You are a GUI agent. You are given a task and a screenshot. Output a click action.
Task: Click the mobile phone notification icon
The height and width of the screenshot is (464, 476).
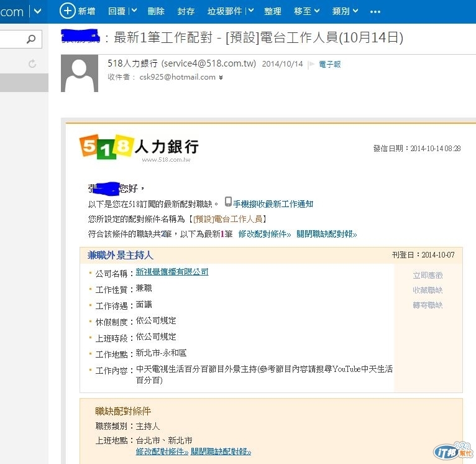point(228,202)
